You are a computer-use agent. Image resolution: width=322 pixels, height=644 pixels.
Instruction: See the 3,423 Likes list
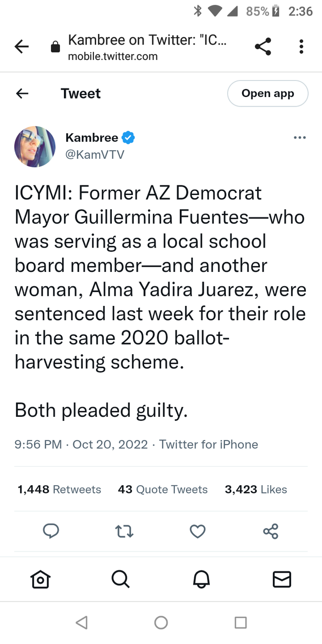point(256,489)
